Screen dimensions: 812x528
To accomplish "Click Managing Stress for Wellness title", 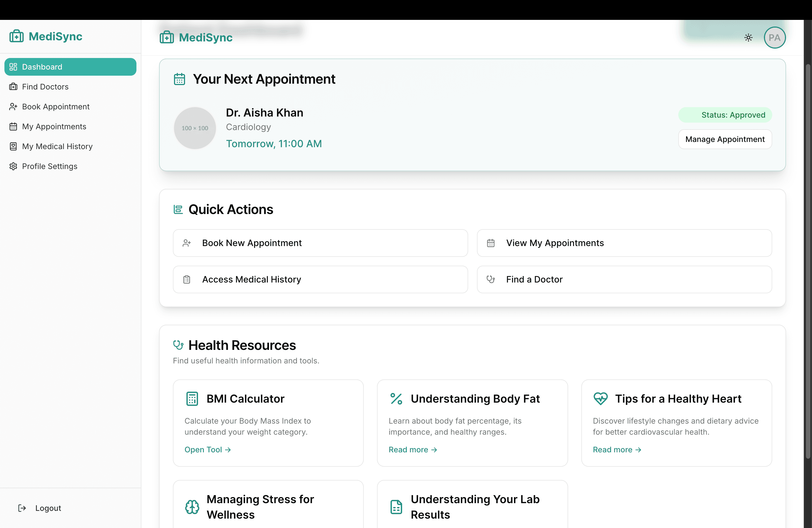I will [260, 507].
